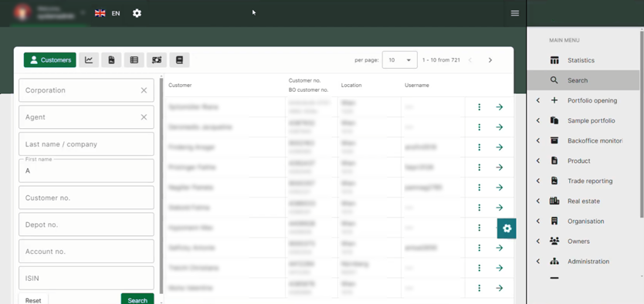Click the Real estate buildings icon
Viewport: 644px width, 304px height.
[554, 201]
